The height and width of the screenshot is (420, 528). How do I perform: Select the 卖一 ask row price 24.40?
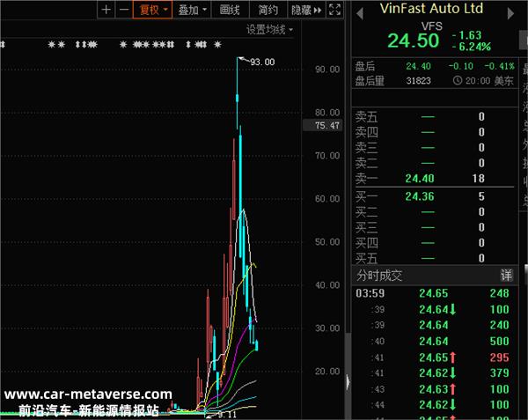click(420, 179)
